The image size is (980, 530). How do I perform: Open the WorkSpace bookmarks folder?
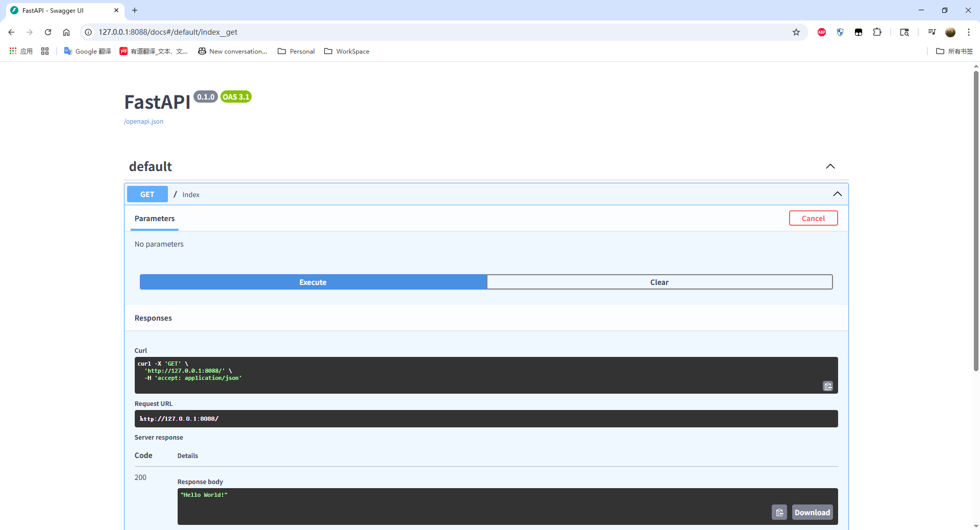(x=347, y=51)
